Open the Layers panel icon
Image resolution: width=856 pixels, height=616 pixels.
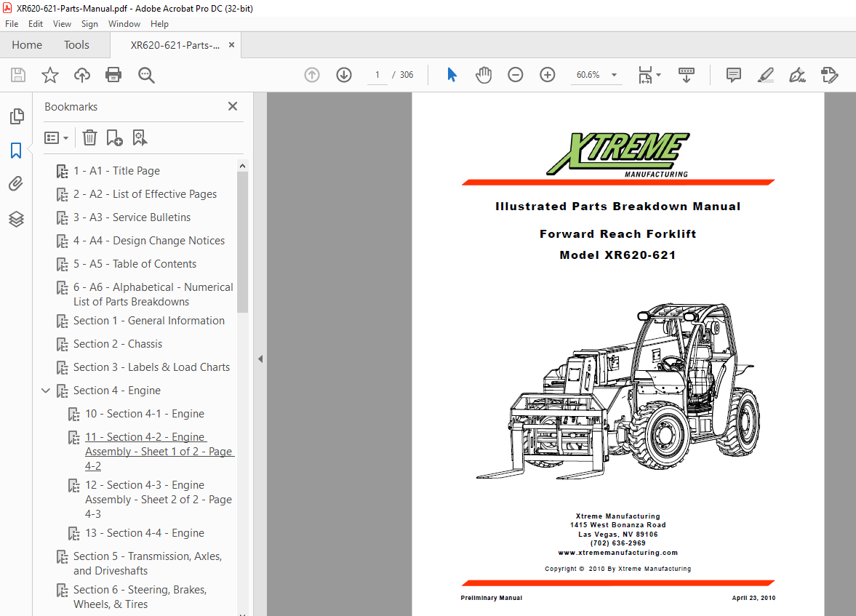(16, 218)
